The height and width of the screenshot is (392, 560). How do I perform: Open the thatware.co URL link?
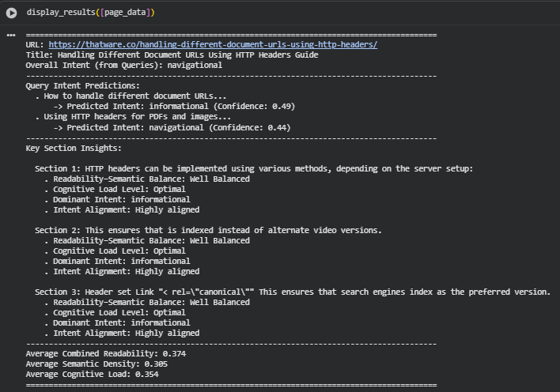tap(213, 45)
